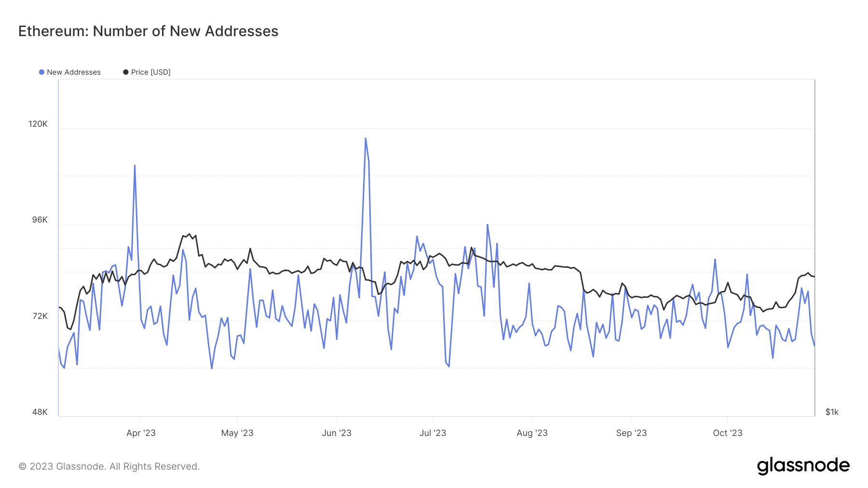
Task: Toggle the Price [USD] legend series
Action: pos(147,72)
